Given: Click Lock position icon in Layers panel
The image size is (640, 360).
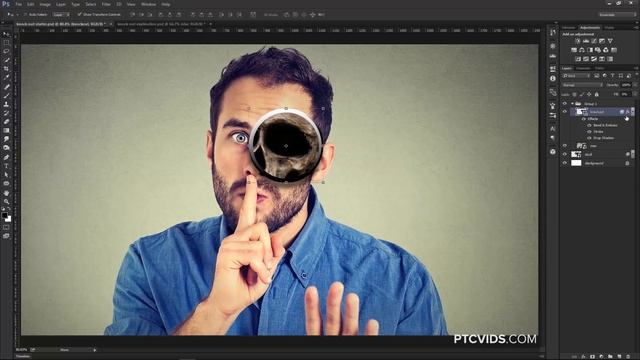Looking at the screenshot, I should coord(589,94).
